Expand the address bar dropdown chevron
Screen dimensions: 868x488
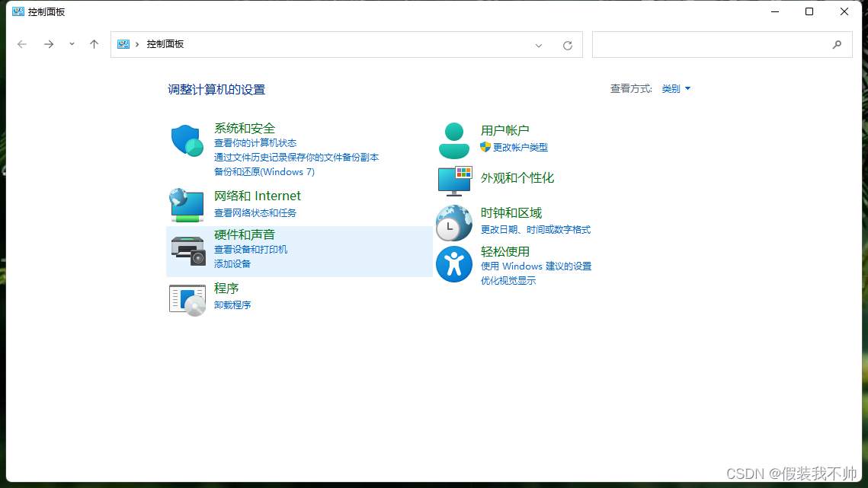tap(539, 46)
